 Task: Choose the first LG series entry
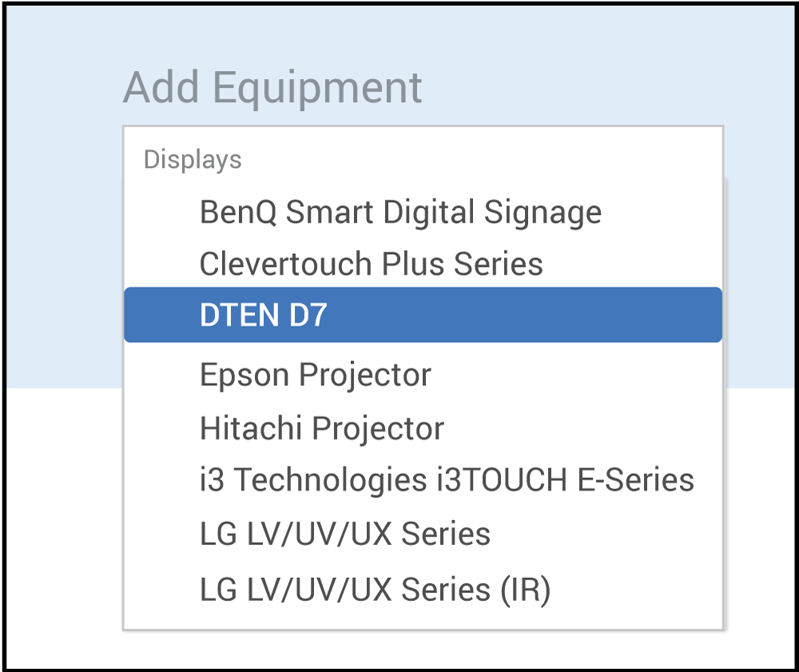(x=345, y=534)
